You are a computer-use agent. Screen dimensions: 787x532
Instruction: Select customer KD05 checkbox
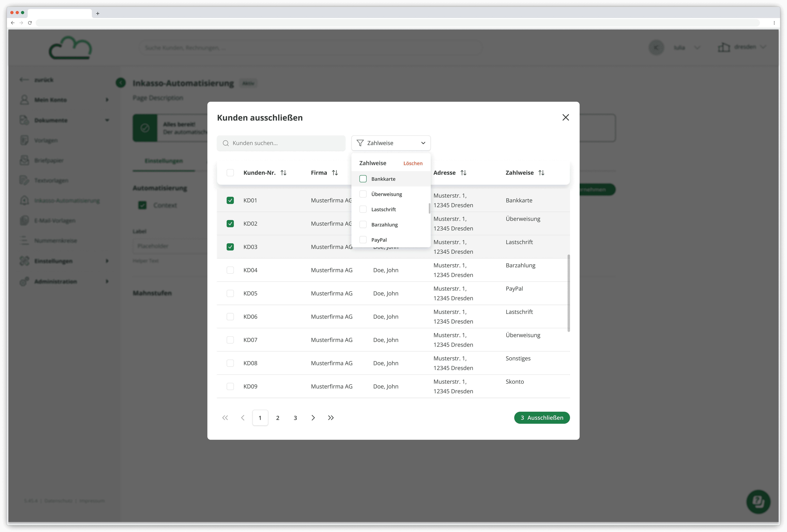point(230,293)
